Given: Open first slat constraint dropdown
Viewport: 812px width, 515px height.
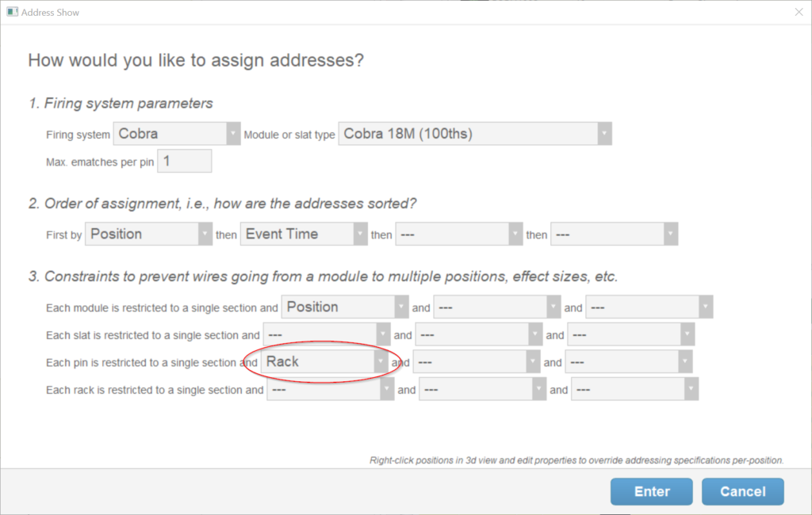Looking at the screenshot, I should pos(327,335).
